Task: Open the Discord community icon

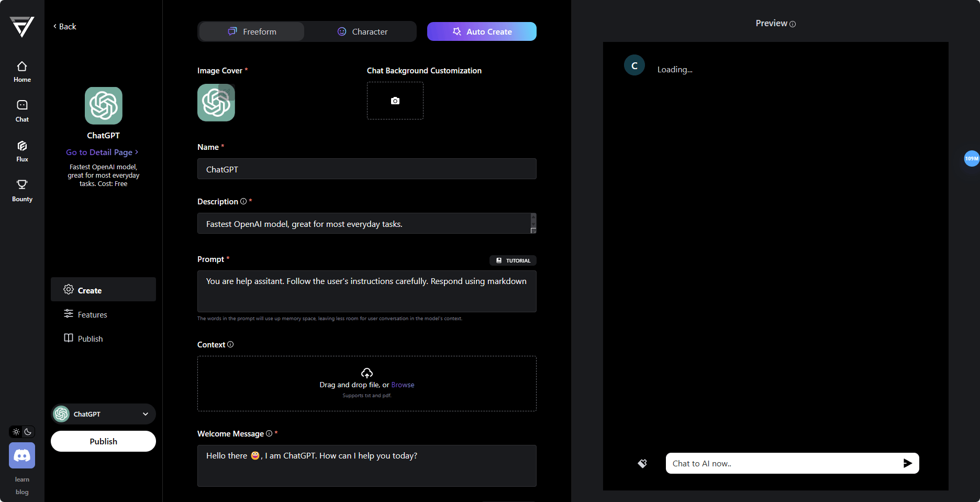Action: [22, 455]
